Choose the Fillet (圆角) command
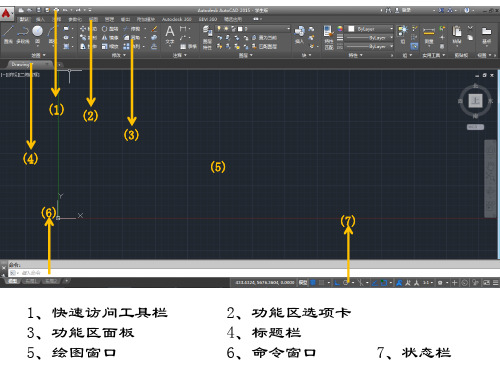500x375 pixels. tap(132, 38)
